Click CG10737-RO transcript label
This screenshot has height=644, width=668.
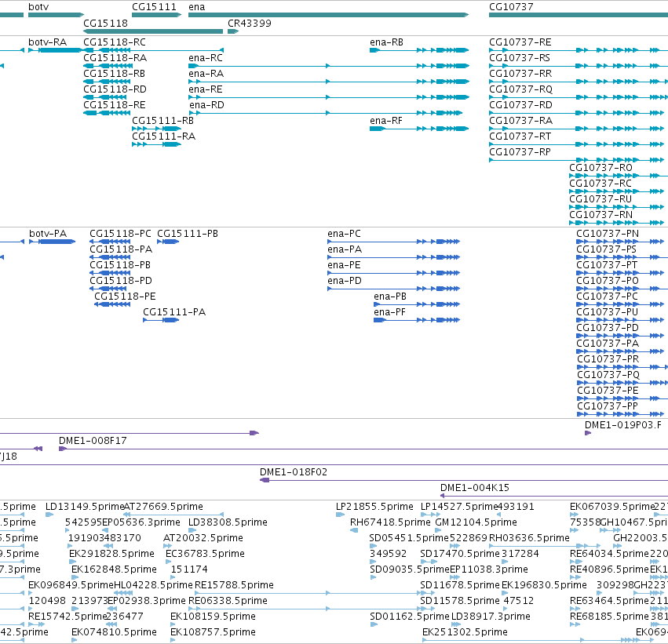[600, 168]
